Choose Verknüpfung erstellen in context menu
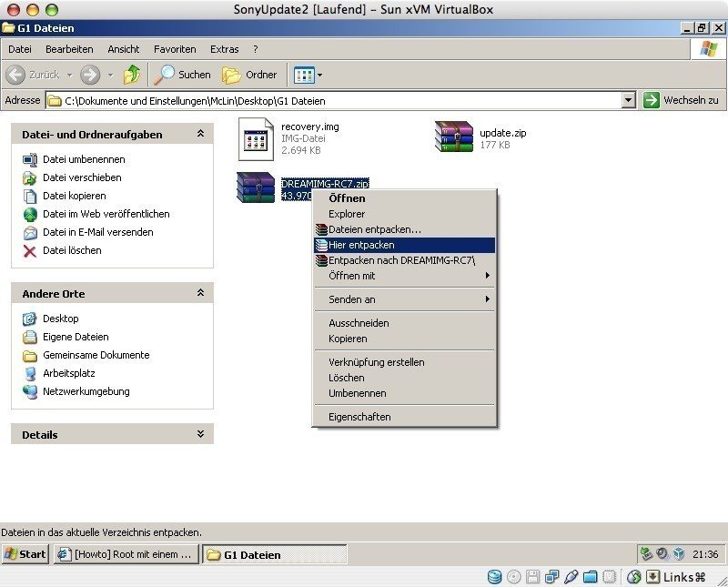Screen dimensions: 728x587 (x=404, y=362)
